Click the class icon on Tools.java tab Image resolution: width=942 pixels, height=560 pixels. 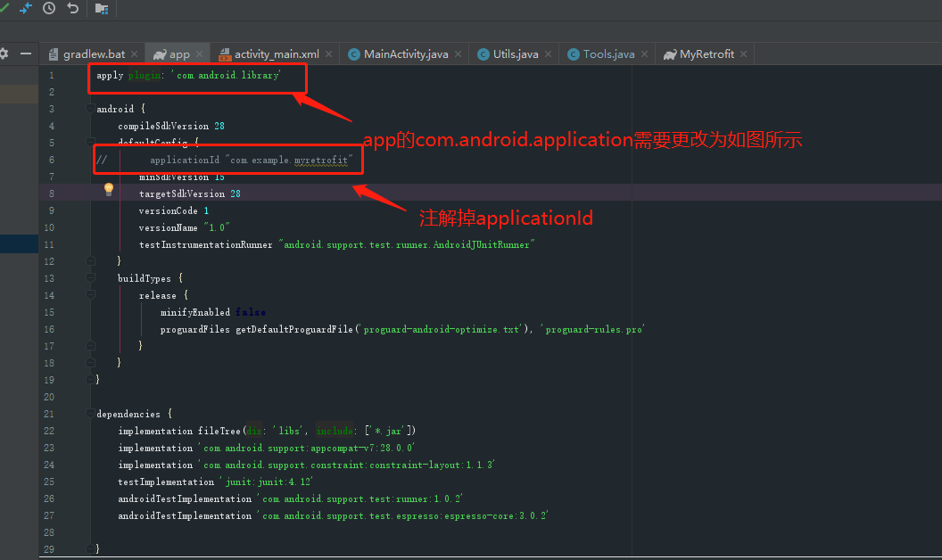573,54
